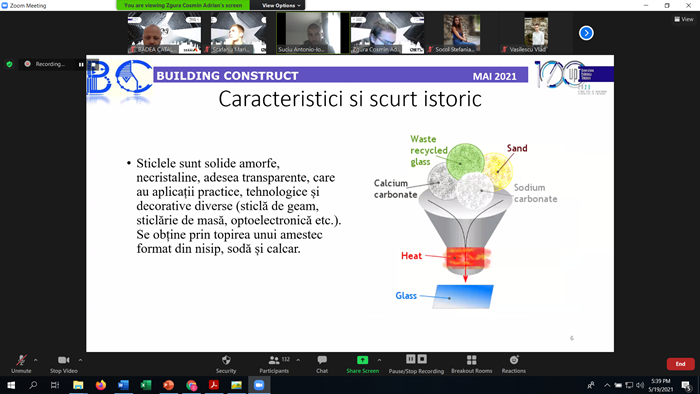The image size is (700, 394).
Task: Toggle Stop Video camera button
Action: pyautogui.click(x=63, y=360)
